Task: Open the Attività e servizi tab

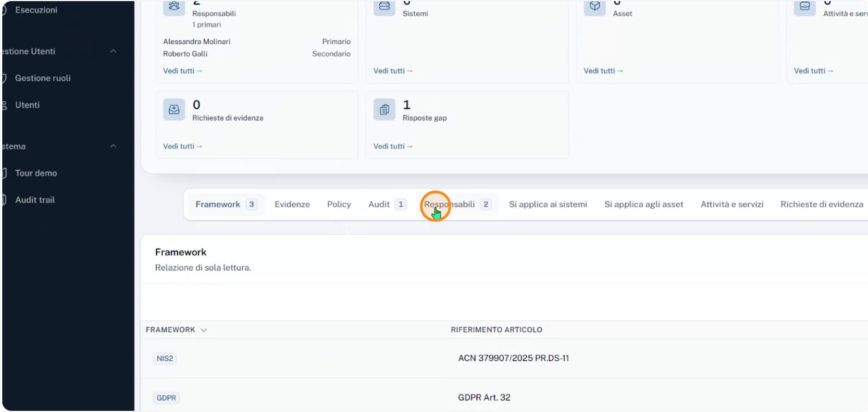Action: coord(732,204)
